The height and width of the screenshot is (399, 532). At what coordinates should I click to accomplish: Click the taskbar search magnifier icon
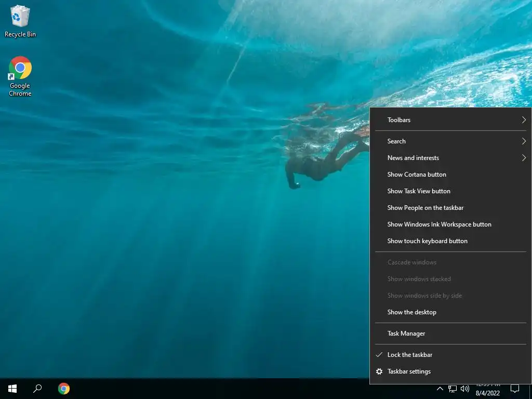[37, 389]
